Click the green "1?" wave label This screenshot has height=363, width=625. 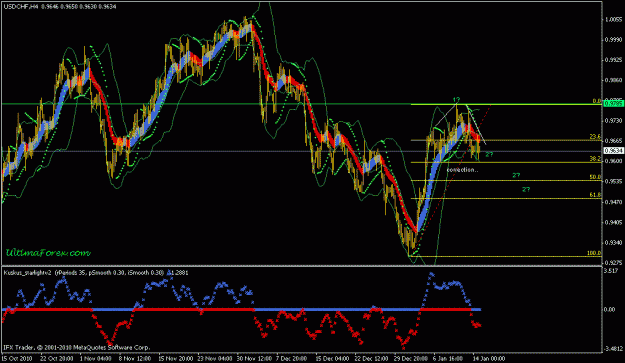point(456,100)
